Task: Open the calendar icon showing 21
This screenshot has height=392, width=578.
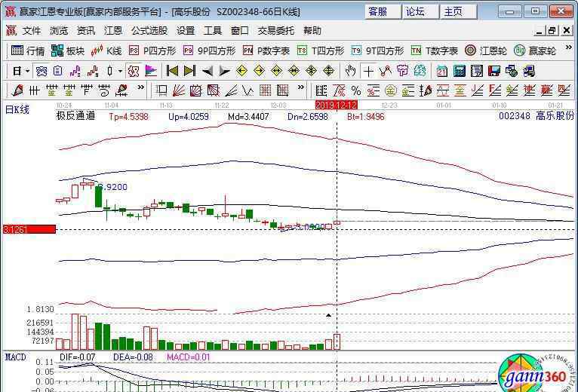Action: (441, 71)
